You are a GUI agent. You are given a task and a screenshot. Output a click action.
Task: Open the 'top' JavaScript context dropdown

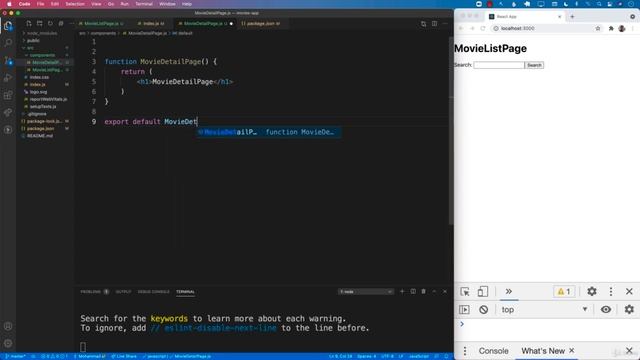[544, 309]
